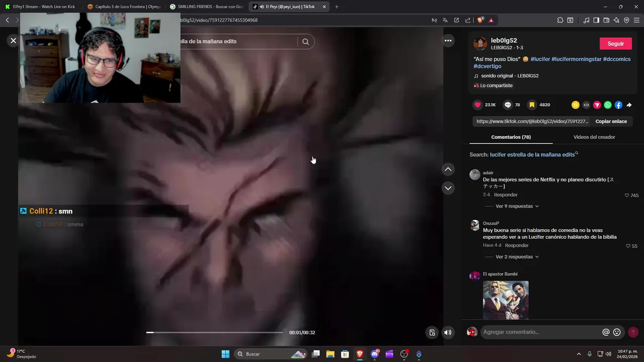644x362 pixels.
Task: Save video with the bookmark icon
Action: point(532,105)
